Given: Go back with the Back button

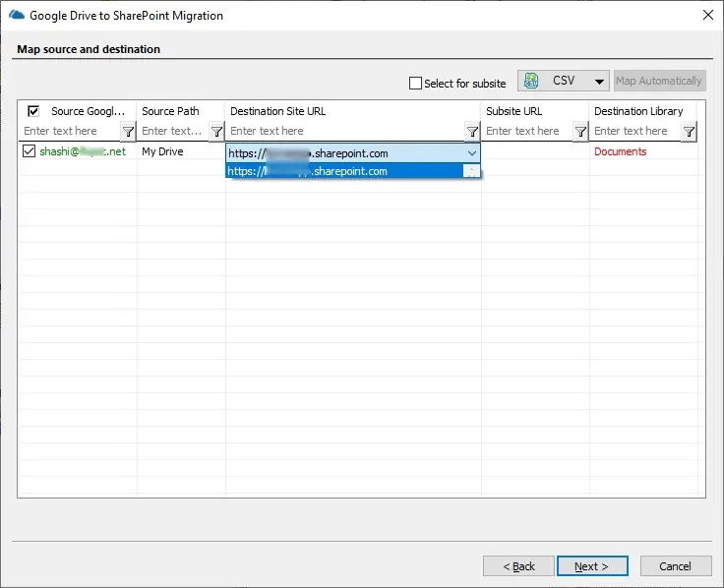Looking at the screenshot, I should [x=518, y=565].
